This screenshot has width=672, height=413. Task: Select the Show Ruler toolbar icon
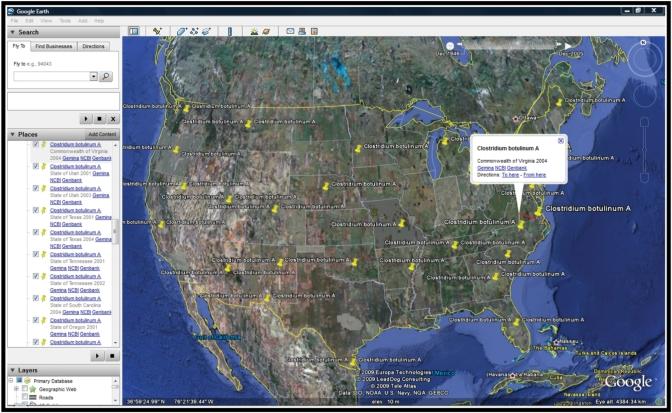click(229, 31)
